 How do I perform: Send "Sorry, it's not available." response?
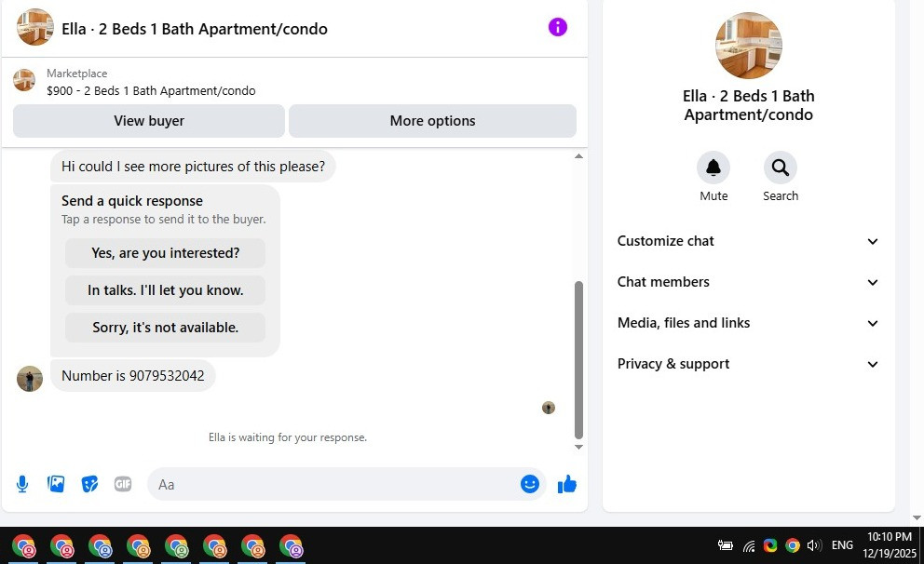coord(165,328)
